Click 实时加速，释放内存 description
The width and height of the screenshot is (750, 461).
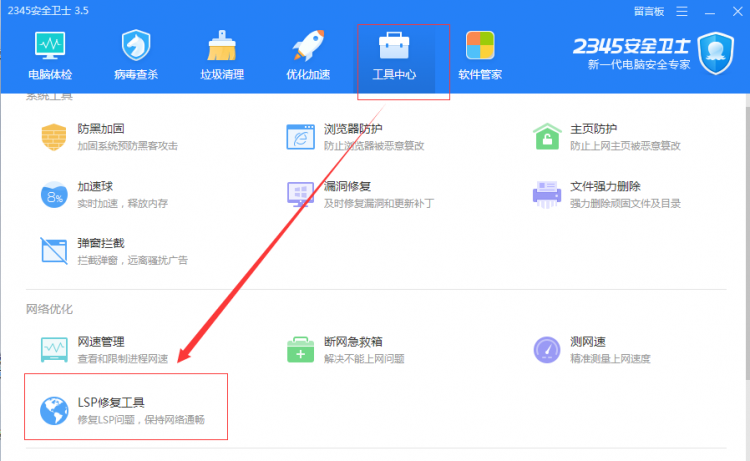(x=123, y=203)
